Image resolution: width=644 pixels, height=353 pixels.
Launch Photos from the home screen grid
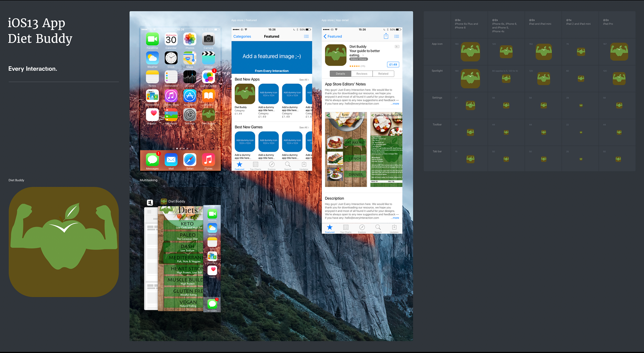coord(190,39)
